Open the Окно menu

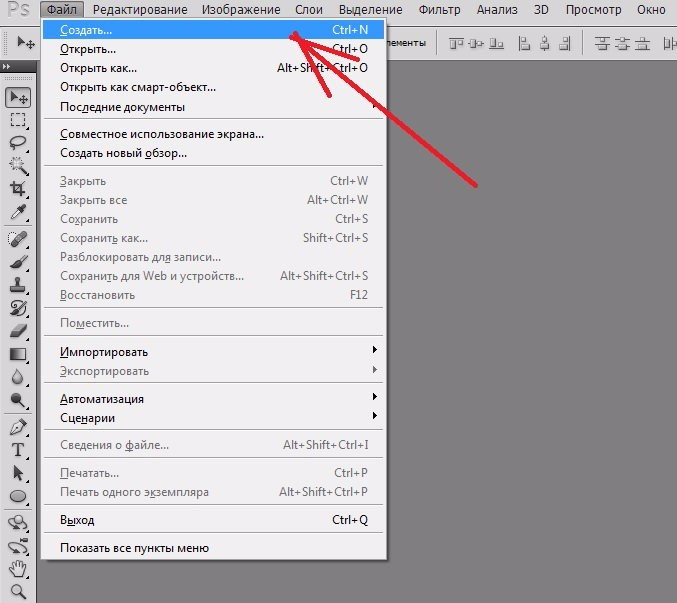[x=651, y=9]
